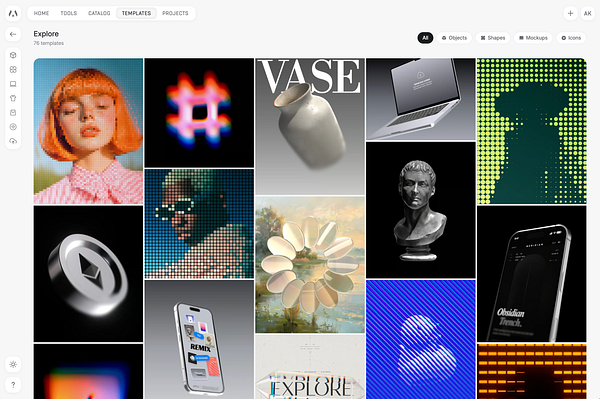Open the Obsidian Trench phone mockup
The image size is (600, 399).
[532, 274]
